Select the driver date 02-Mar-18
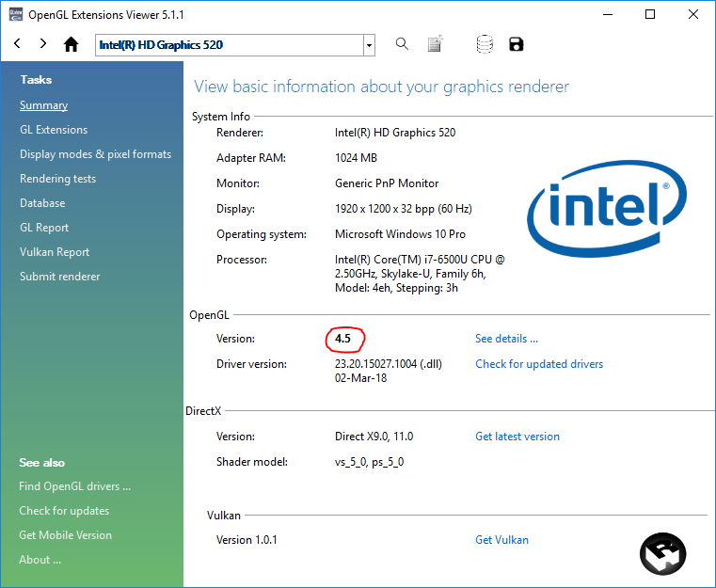This screenshot has height=588, width=716. 360,378
